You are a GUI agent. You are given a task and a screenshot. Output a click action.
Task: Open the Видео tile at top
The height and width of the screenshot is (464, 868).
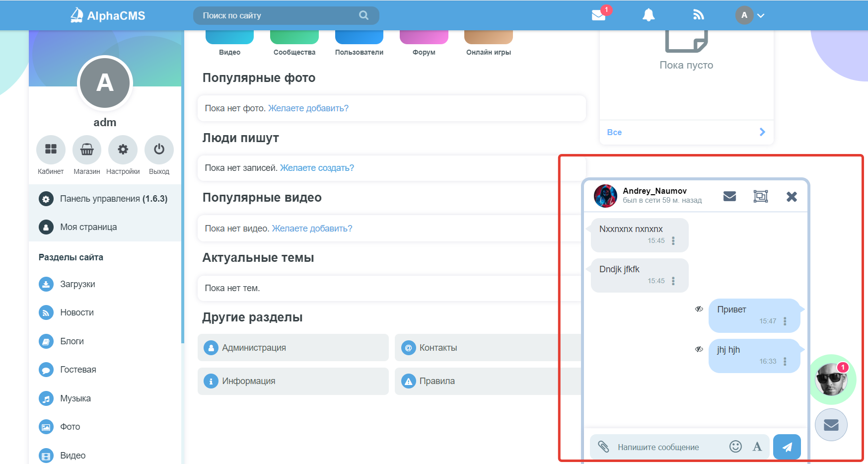[x=229, y=43]
